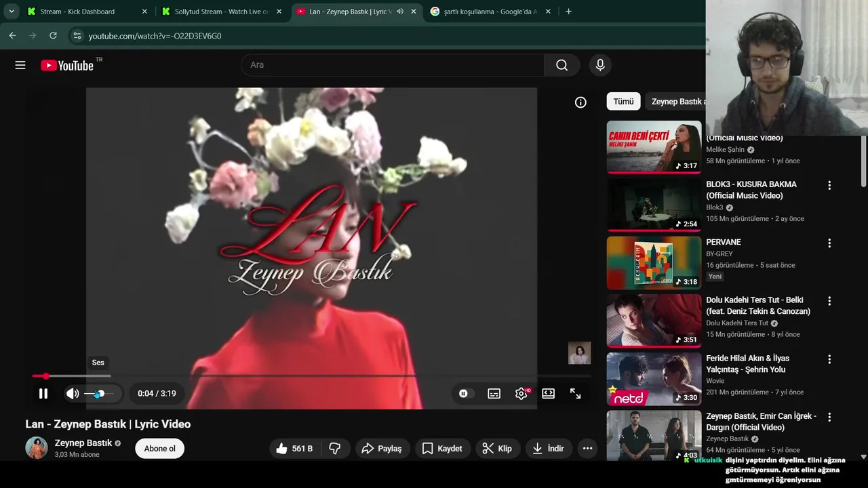View site information icon in address bar

[x=77, y=35]
